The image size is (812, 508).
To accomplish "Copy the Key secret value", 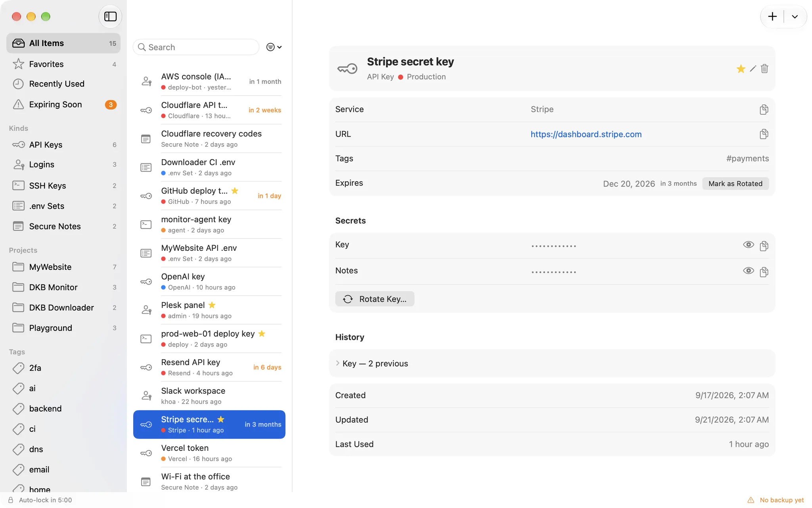I will click(764, 246).
